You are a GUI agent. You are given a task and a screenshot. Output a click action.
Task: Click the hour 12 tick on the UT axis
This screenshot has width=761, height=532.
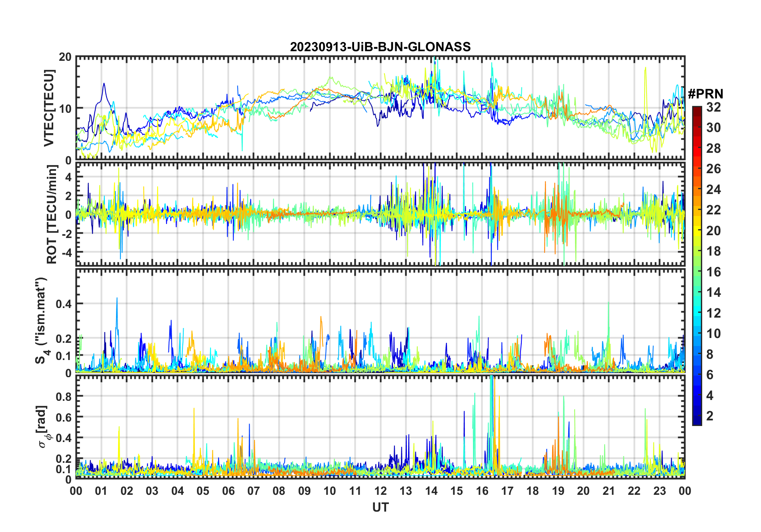tap(380, 491)
